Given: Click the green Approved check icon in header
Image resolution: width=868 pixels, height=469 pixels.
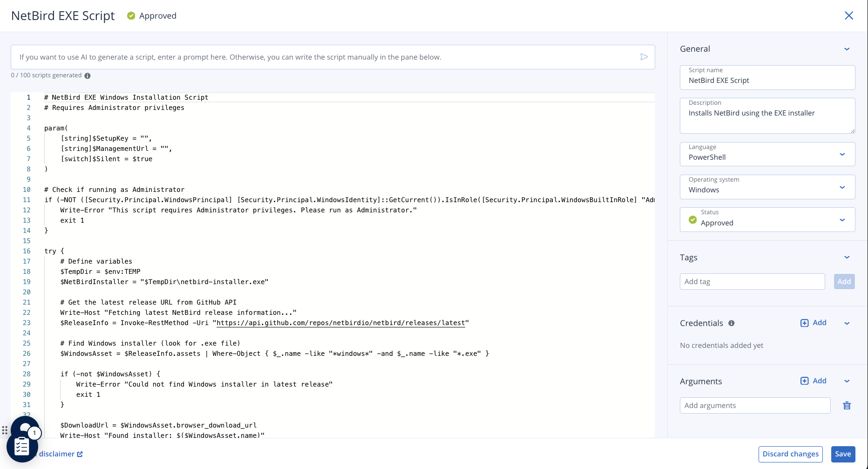Looking at the screenshot, I should tap(131, 16).
